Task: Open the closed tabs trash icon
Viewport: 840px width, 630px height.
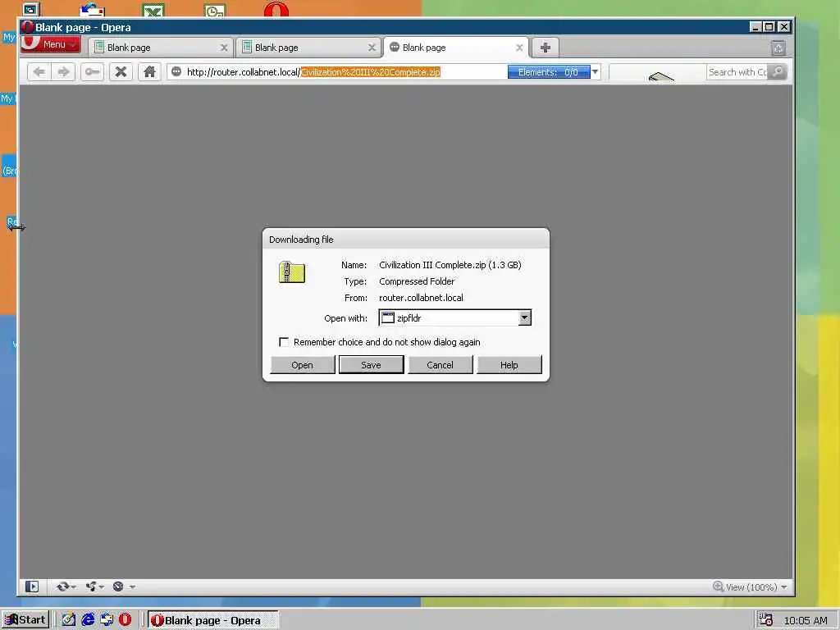Action: (x=778, y=48)
